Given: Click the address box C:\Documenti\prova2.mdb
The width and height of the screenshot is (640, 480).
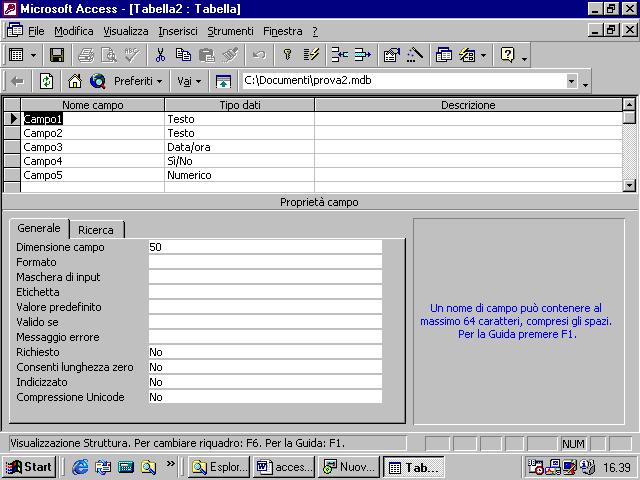Looking at the screenshot, I should [x=402, y=80].
